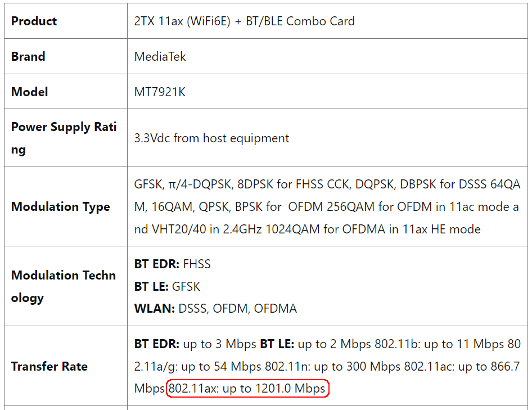The width and height of the screenshot is (532, 410).
Task: Click the BT LE: GFSK line
Action: click(x=167, y=286)
